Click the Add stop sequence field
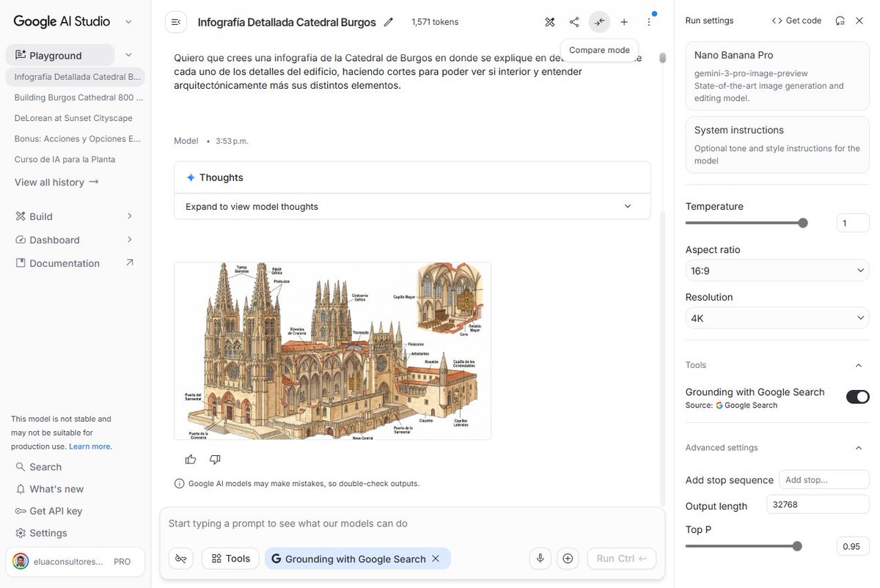Screen dimensions: 880x588 click(824, 480)
